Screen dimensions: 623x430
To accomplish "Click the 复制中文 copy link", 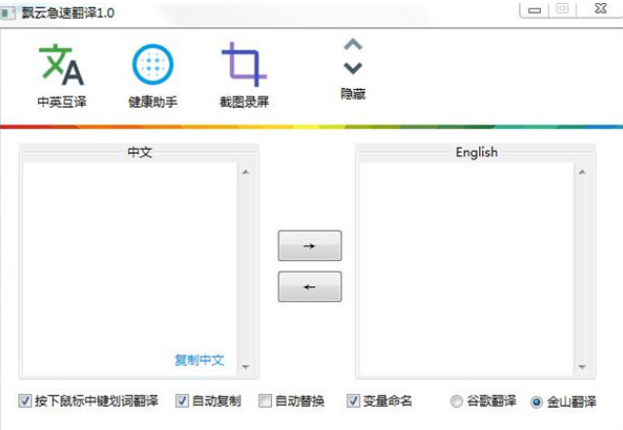I will point(199,360).
